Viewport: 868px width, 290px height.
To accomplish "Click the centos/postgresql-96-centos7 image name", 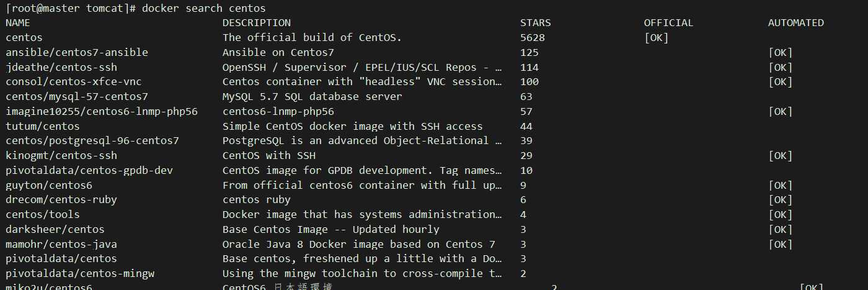I will point(92,141).
